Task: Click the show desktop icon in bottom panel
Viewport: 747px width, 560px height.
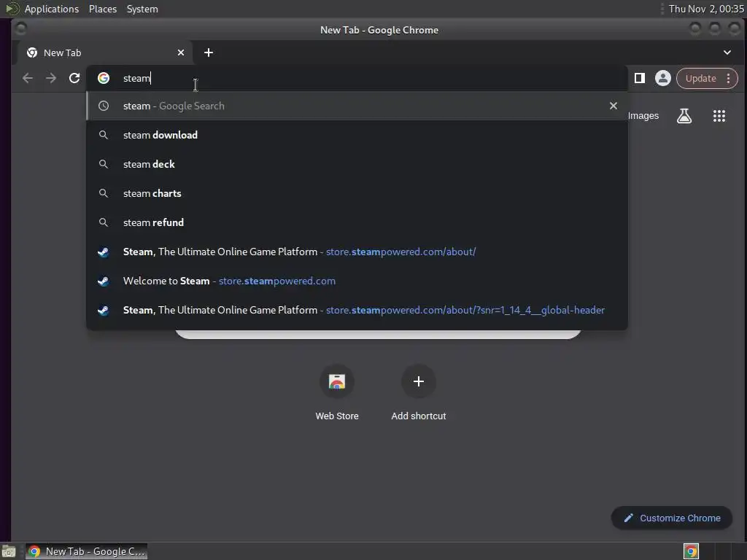Action: (x=9, y=551)
